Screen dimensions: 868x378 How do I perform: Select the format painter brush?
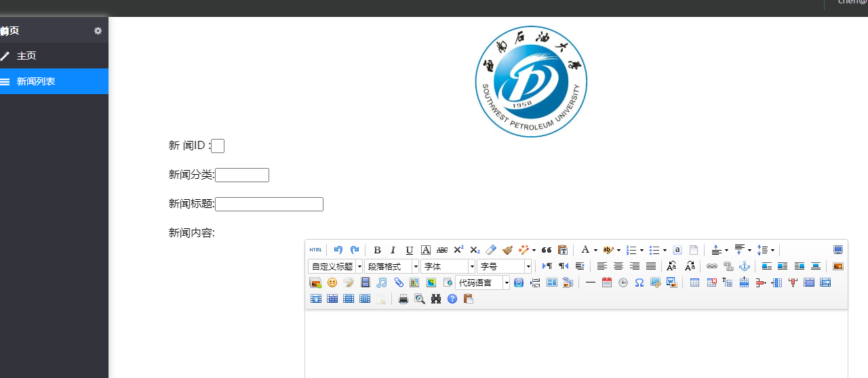[507, 250]
